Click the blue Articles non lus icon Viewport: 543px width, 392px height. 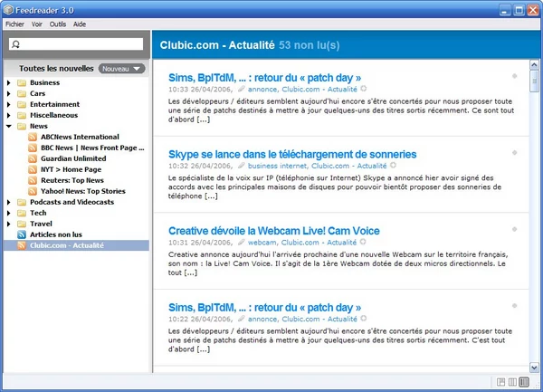coord(22,234)
